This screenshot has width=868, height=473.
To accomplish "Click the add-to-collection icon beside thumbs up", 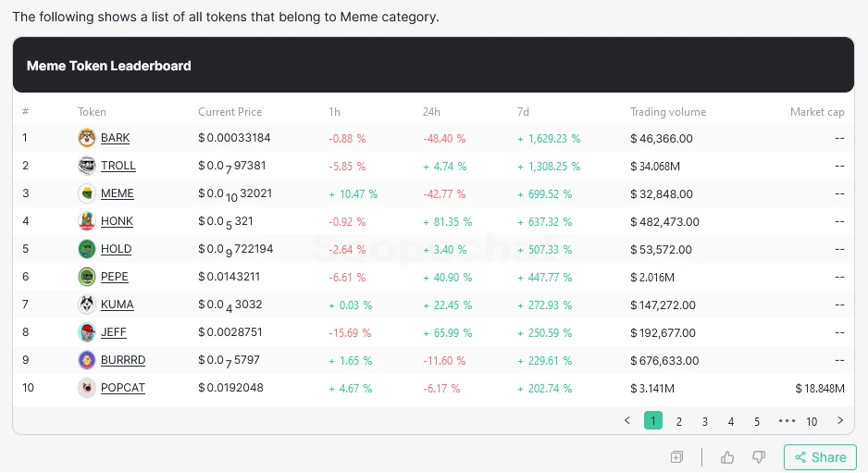I will pos(677,457).
